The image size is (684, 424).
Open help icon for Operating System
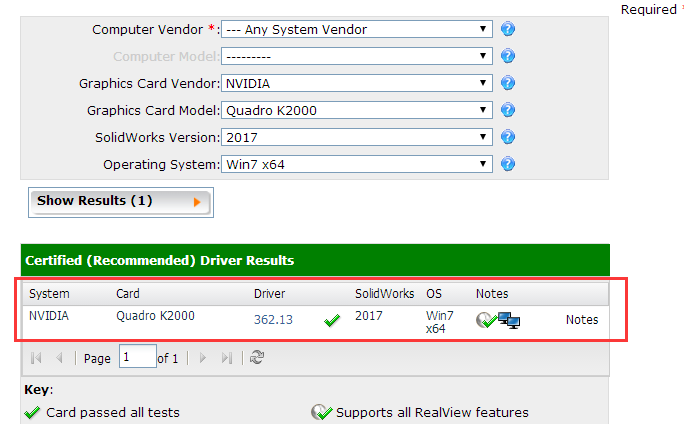click(508, 164)
